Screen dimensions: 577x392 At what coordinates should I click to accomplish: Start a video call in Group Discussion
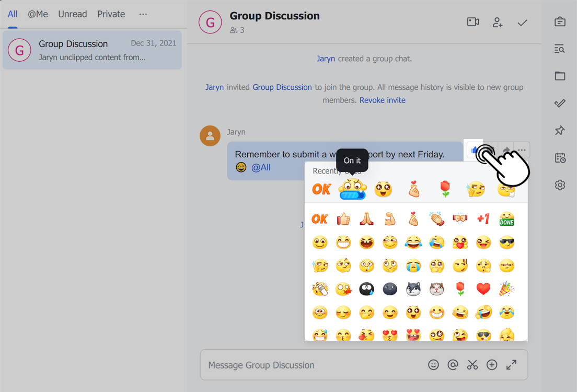click(x=472, y=22)
